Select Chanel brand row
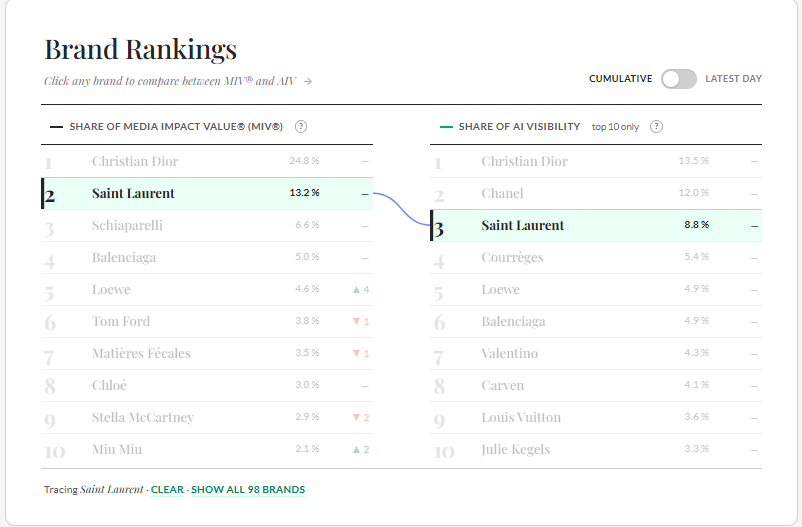Viewport: 802px width, 527px height. (596, 193)
